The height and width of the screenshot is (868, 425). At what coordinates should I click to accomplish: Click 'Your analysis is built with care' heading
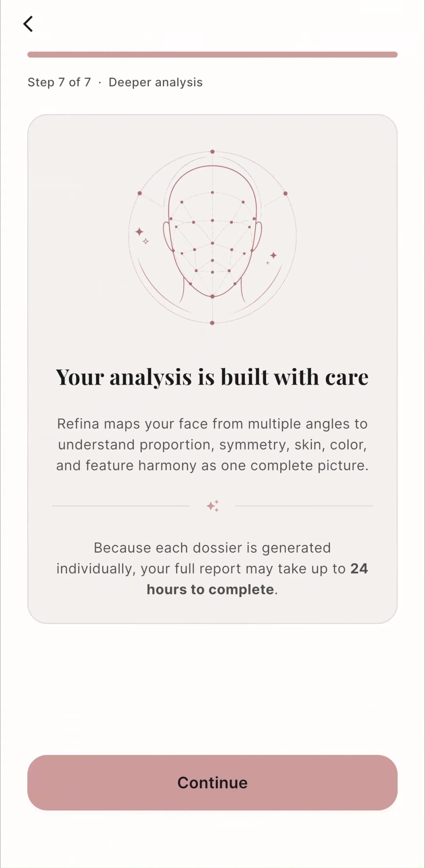[212, 377]
